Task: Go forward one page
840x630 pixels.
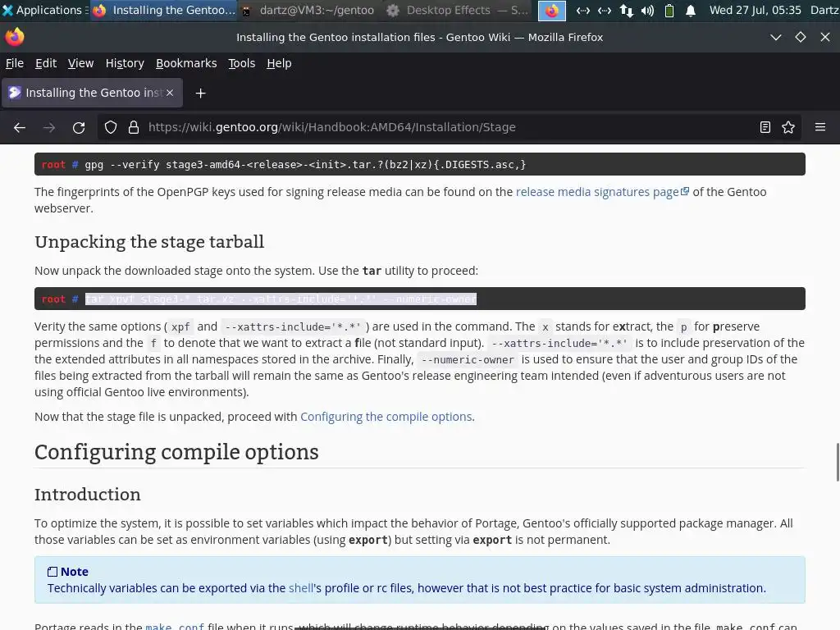Action: point(49,127)
